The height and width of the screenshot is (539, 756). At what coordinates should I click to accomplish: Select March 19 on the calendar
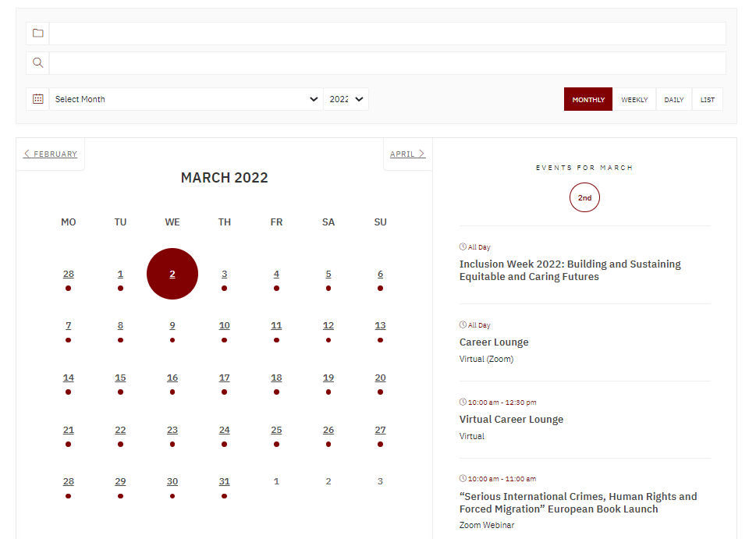pos(328,378)
